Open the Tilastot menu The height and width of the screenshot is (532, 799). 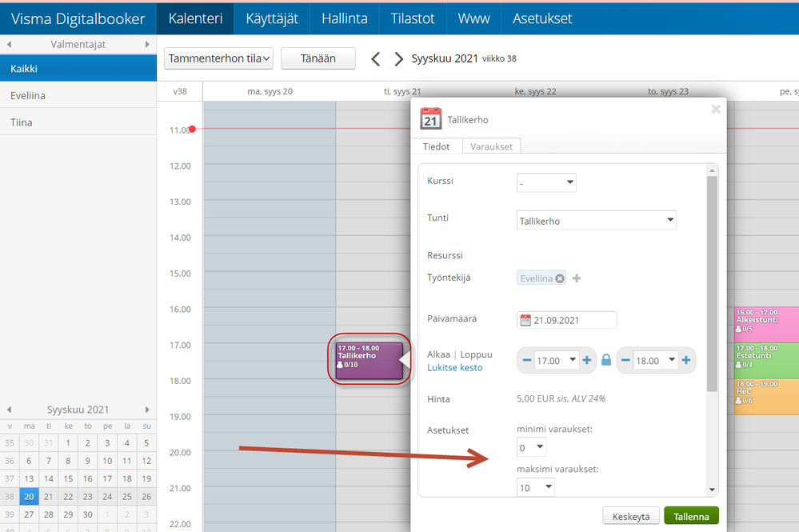coord(412,19)
